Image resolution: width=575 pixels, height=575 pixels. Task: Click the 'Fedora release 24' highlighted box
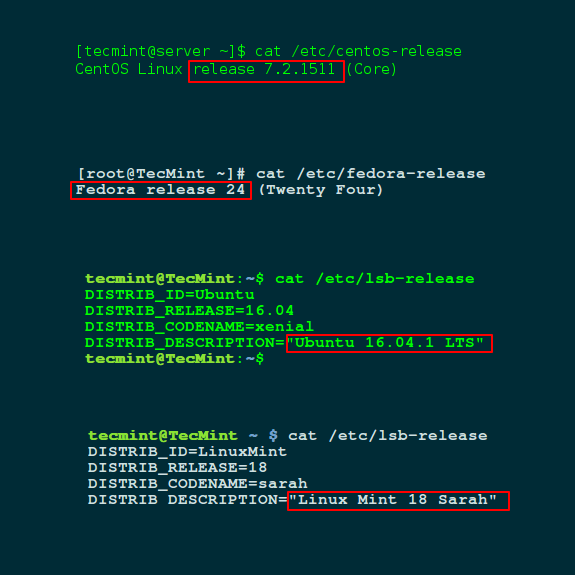point(161,190)
